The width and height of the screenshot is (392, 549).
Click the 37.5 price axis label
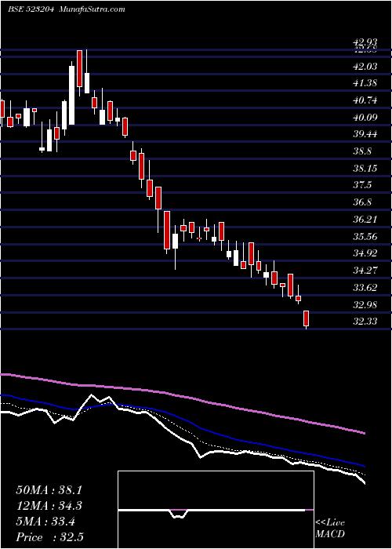point(362,185)
